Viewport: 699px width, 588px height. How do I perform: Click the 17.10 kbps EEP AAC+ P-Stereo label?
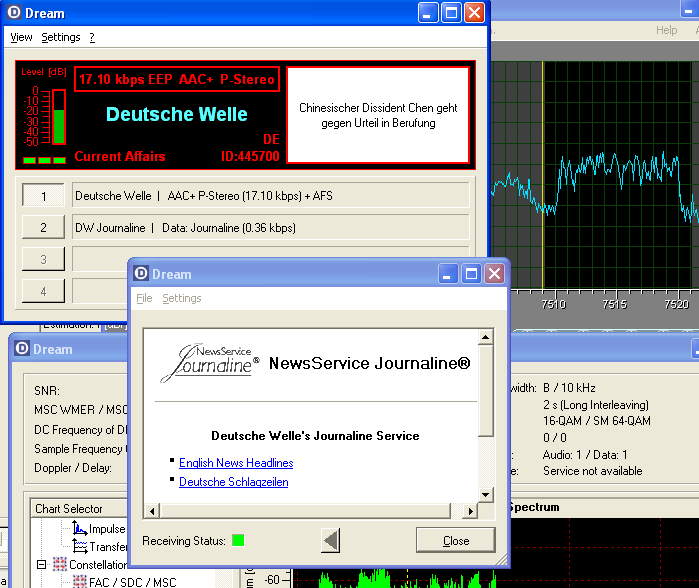click(x=177, y=79)
